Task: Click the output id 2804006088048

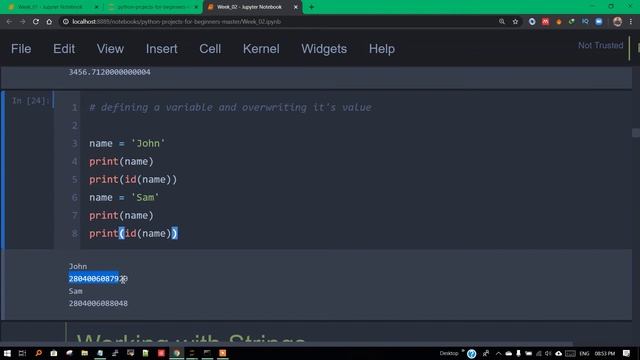Action: click(98, 303)
